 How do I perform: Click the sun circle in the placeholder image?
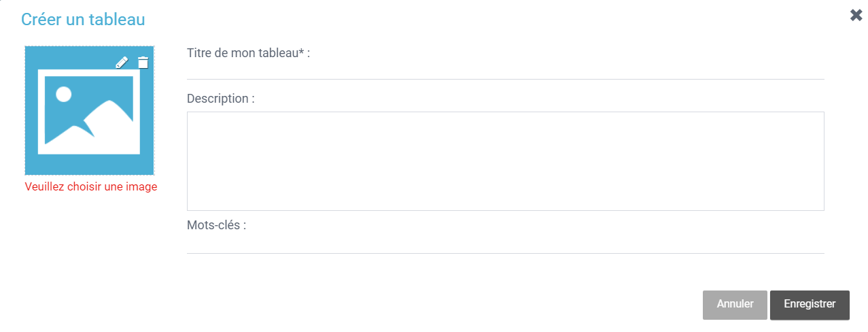(63, 94)
